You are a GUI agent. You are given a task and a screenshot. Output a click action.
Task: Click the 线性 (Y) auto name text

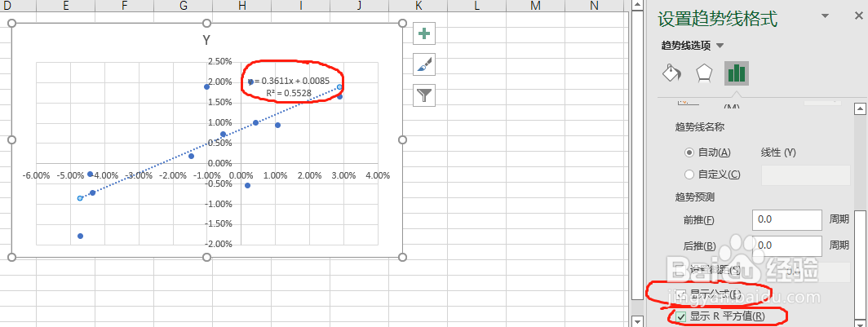(779, 152)
